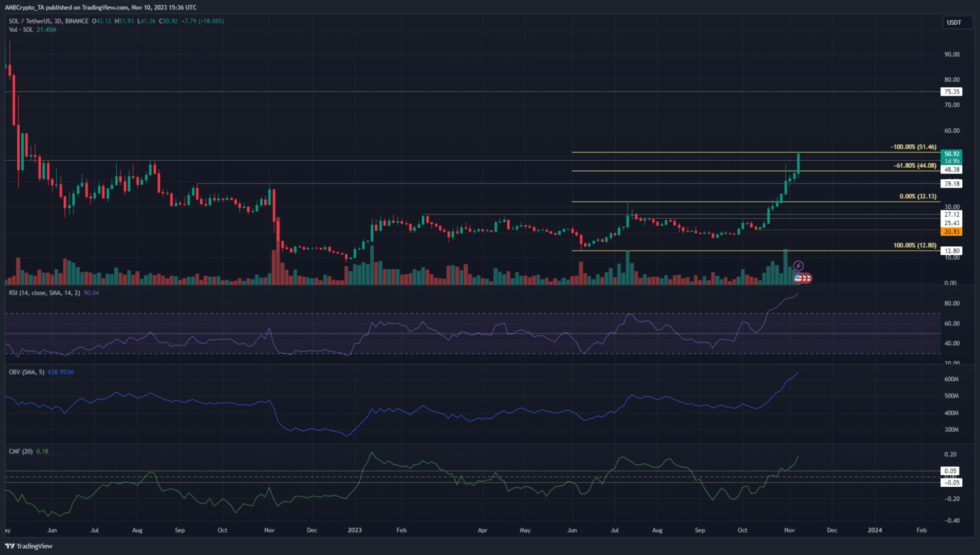The image size is (980, 555).
Task: Select the 0.00% (32.13) Fibonacci level
Action: (917, 196)
